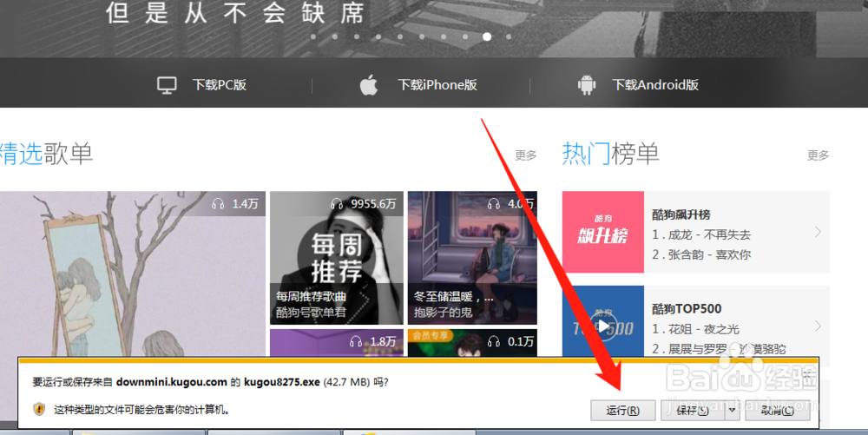Click 酷狗TOP500 chart title
Screen dimensions: 868x435
tap(687, 309)
